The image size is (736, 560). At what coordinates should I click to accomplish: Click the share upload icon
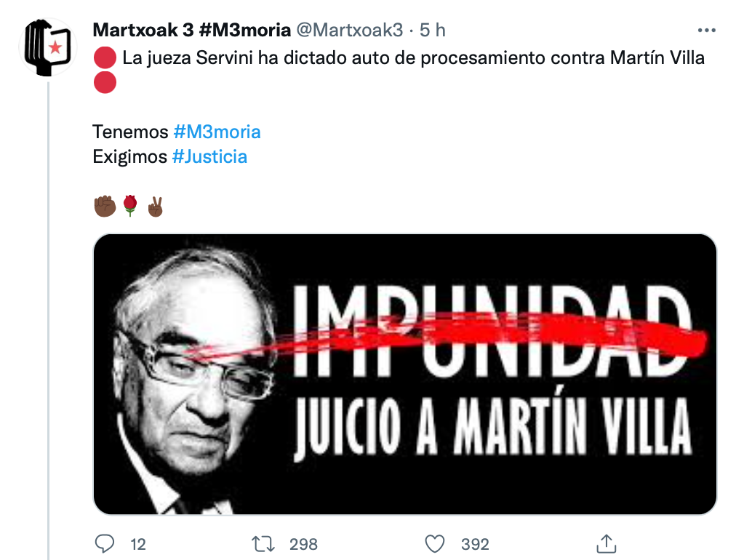(x=606, y=543)
